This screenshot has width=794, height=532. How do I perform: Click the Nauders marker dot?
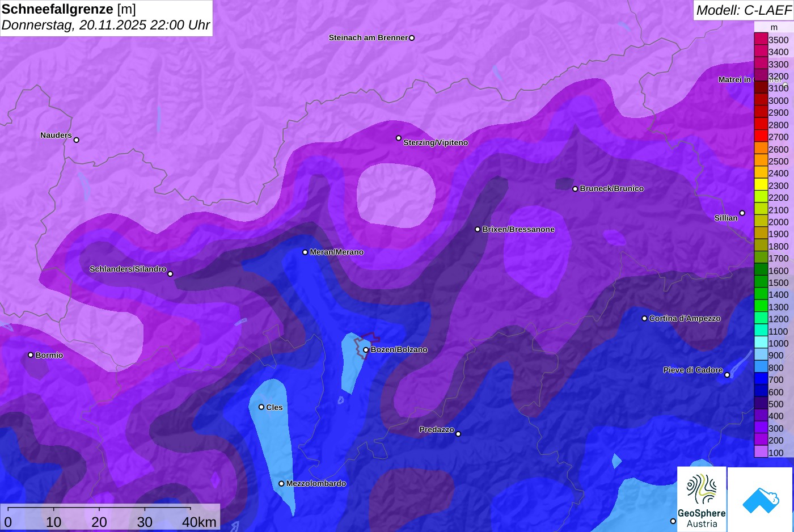click(77, 140)
